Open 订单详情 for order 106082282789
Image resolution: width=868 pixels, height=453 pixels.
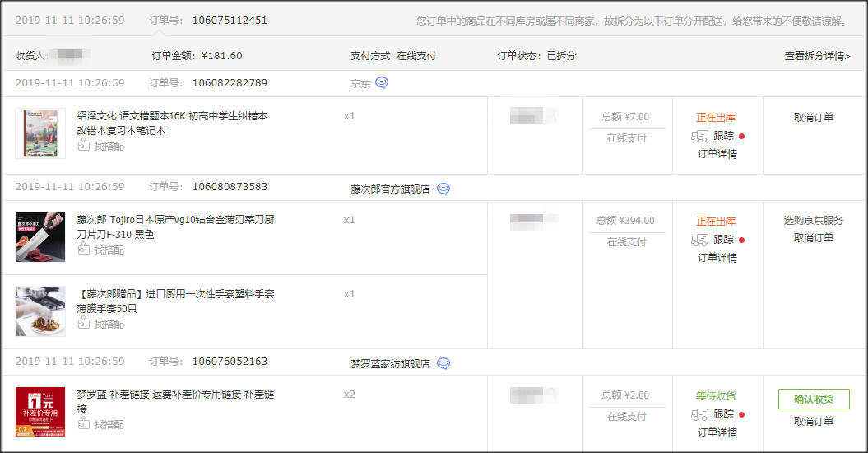click(x=717, y=154)
